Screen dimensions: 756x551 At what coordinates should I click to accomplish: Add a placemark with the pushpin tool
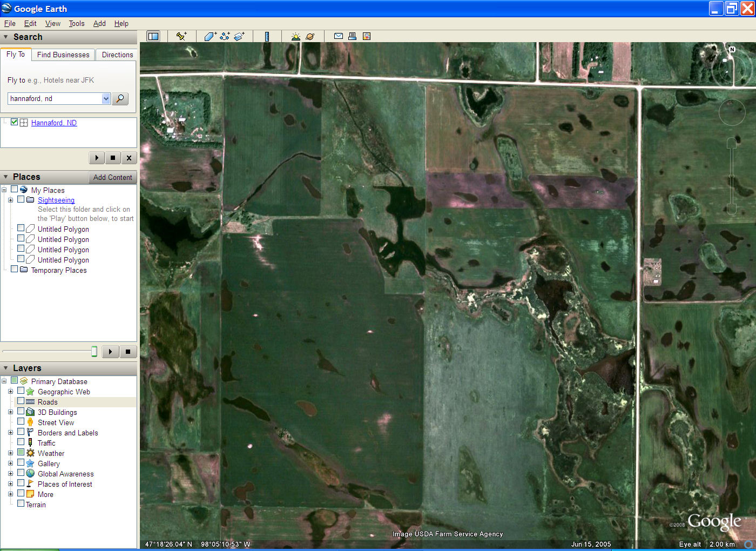pos(181,36)
